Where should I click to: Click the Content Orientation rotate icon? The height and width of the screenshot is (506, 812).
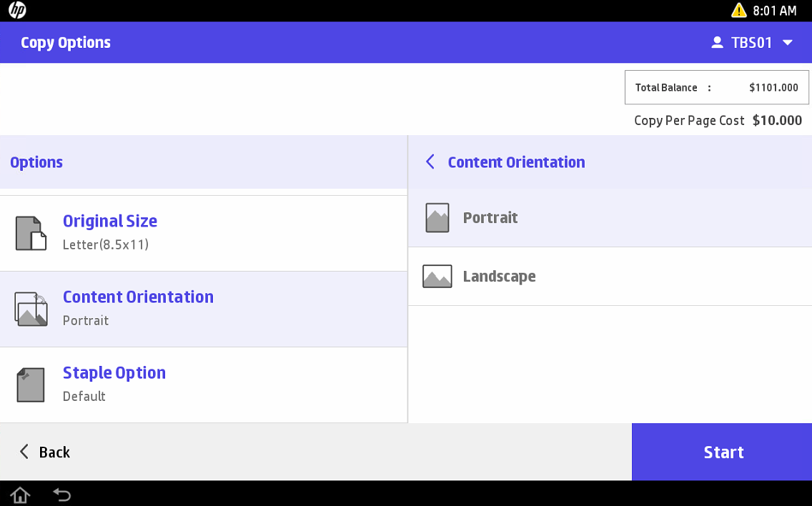click(31, 309)
